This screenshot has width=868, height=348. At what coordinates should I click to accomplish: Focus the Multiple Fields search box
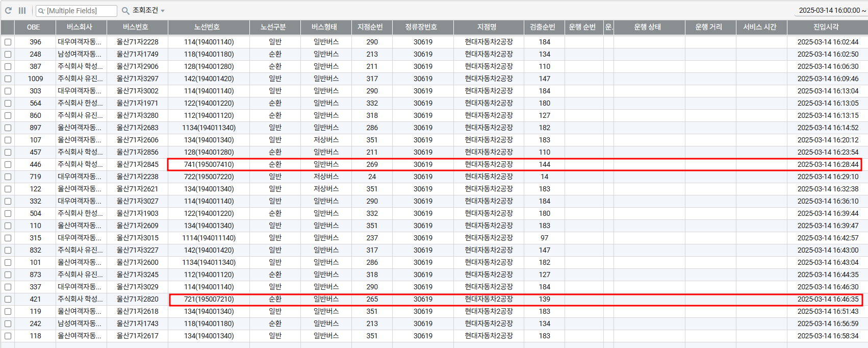click(76, 11)
